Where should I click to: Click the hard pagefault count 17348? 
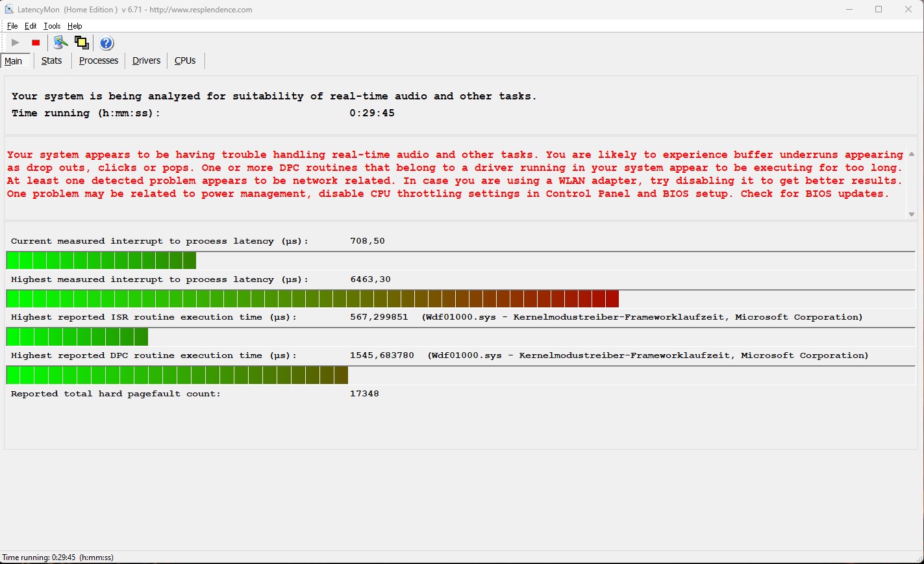[364, 394]
